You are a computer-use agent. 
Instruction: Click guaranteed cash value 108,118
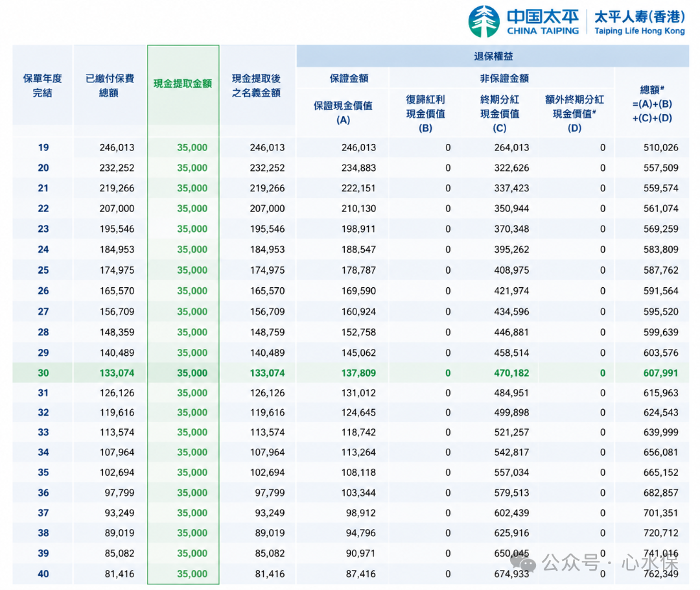coord(358,473)
